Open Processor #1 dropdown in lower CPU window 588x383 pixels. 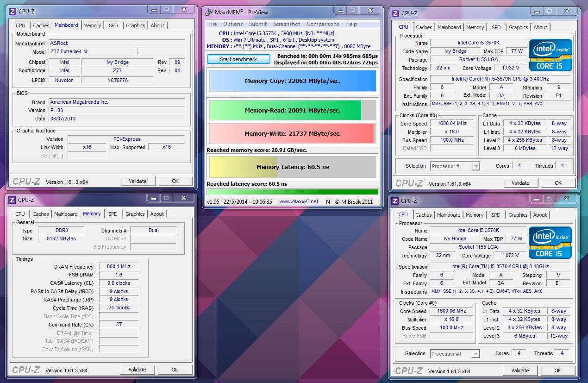pos(455,353)
